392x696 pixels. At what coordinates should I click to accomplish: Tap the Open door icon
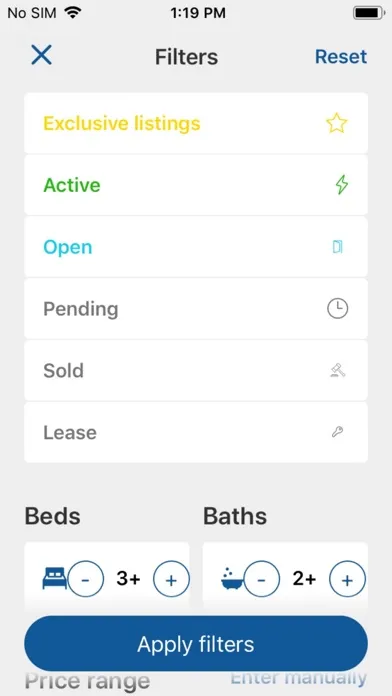click(x=338, y=247)
